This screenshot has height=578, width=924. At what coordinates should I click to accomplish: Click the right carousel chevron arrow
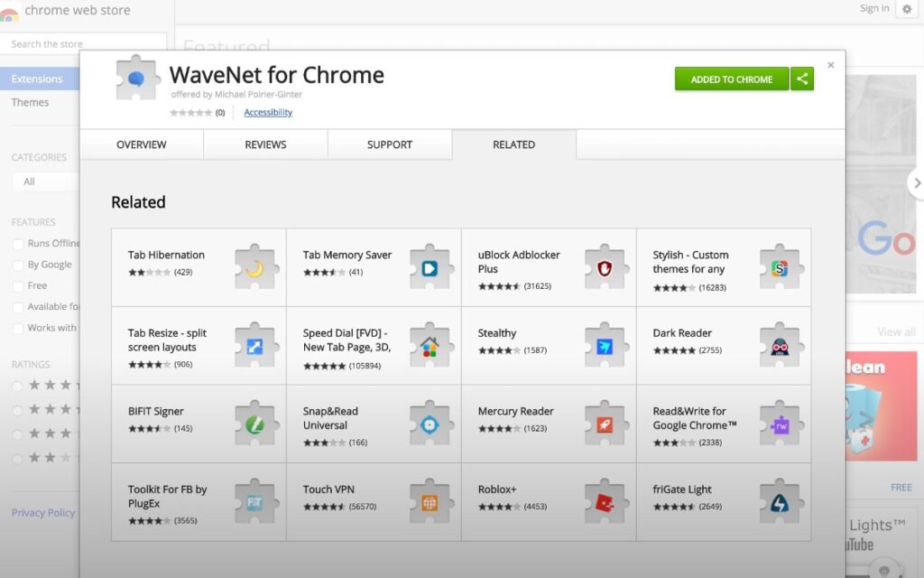click(917, 182)
